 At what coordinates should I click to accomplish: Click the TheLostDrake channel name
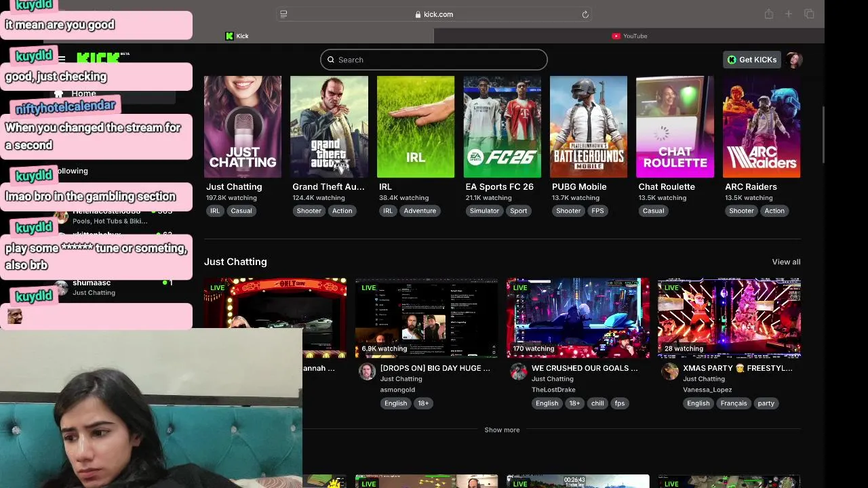(553, 390)
